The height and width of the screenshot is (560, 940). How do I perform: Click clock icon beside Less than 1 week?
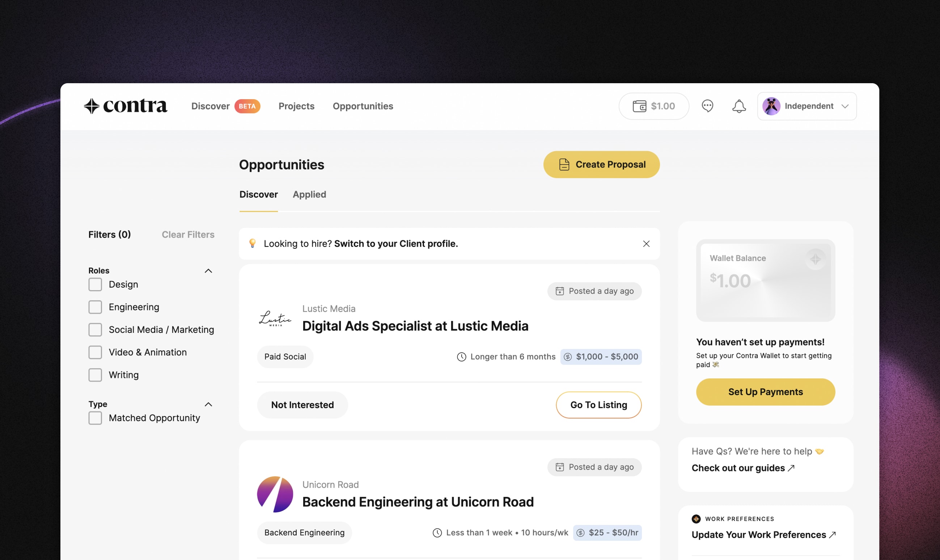(x=437, y=533)
